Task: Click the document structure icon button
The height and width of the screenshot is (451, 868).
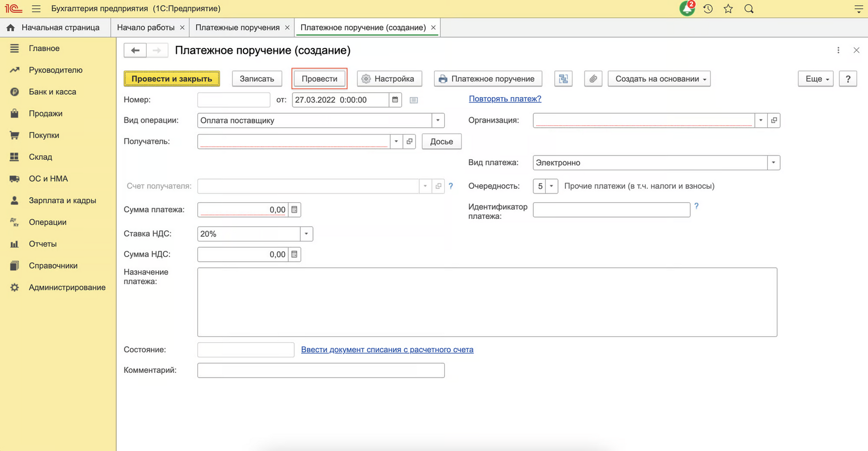Action: click(563, 79)
